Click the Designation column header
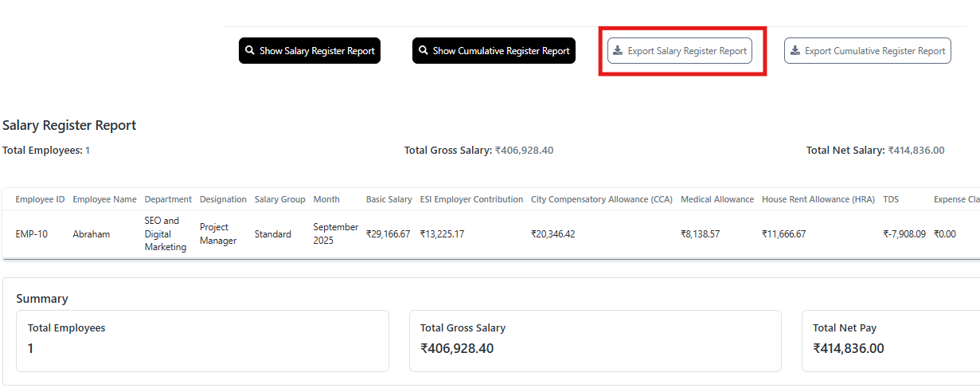 [x=223, y=199]
